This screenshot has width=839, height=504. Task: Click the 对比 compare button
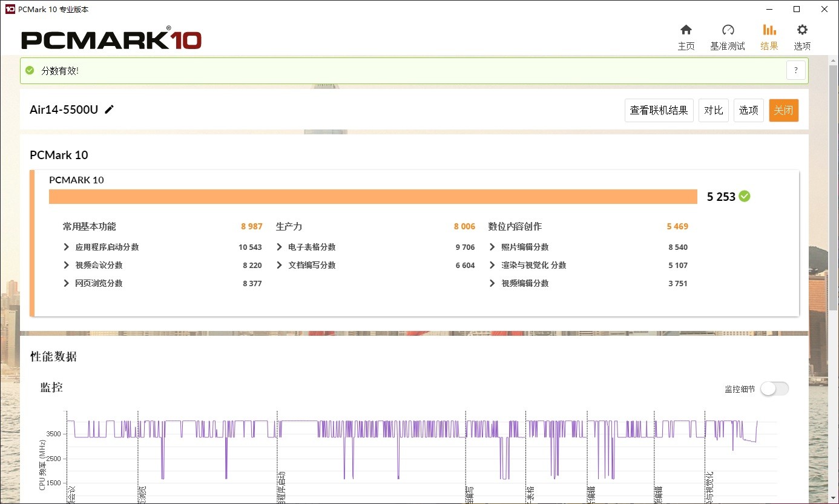(714, 110)
